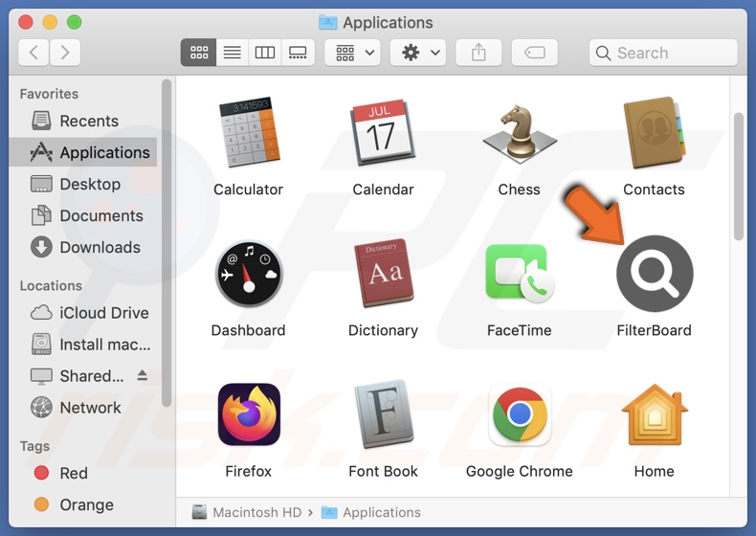756x536 pixels.
Task: Select the Dictionary app icon
Action: (x=384, y=273)
